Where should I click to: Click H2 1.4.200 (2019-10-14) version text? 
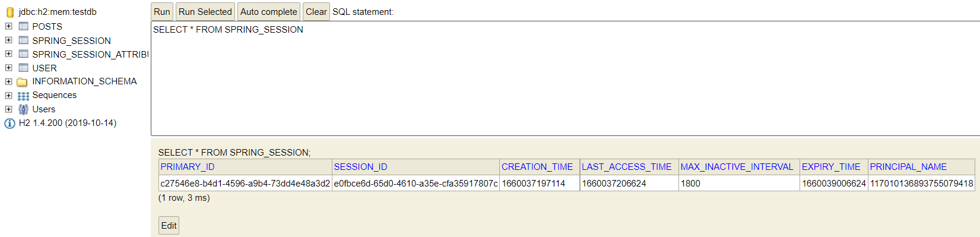pos(68,123)
